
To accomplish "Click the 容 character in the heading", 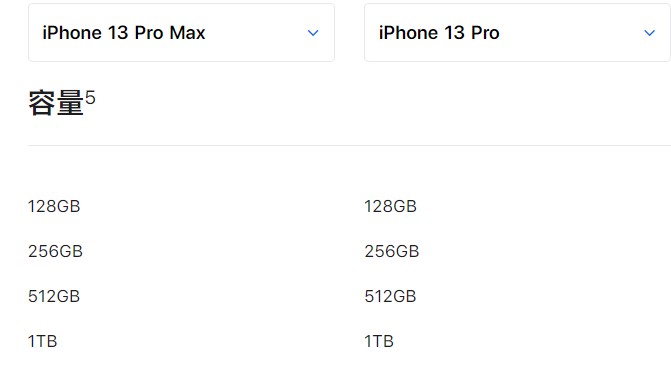I will pos(42,103).
